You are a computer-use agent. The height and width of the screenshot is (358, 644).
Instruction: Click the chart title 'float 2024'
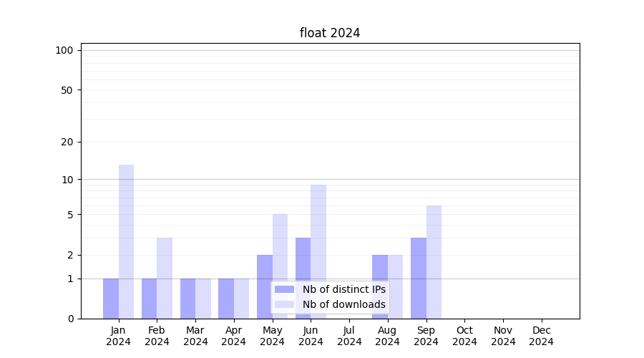329,33
